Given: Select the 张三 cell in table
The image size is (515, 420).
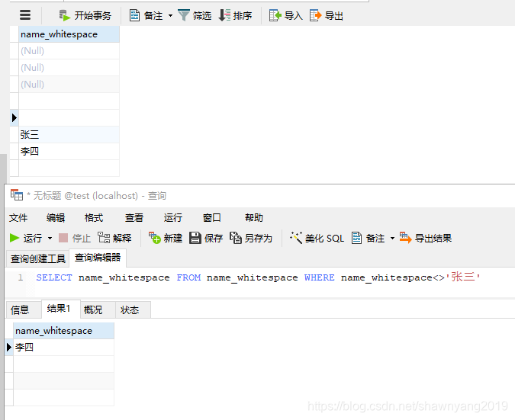Looking at the screenshot, I should 69,134.
